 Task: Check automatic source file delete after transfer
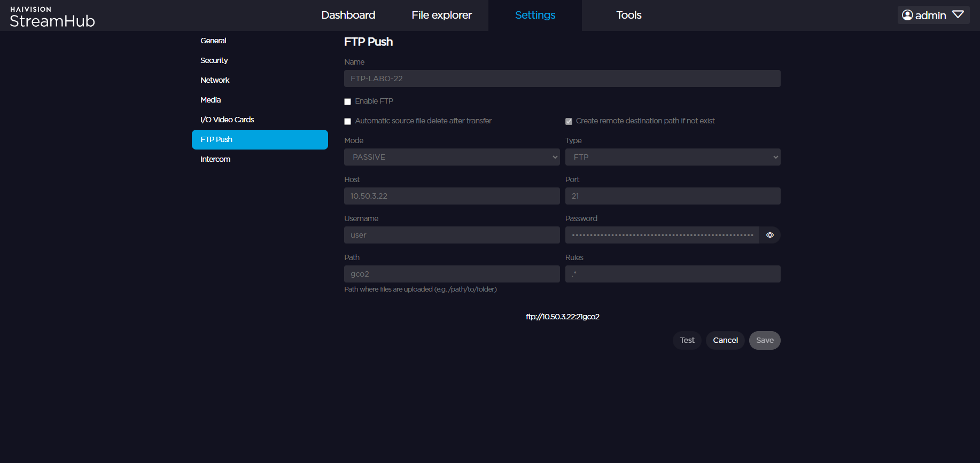(x=348, y=121)
